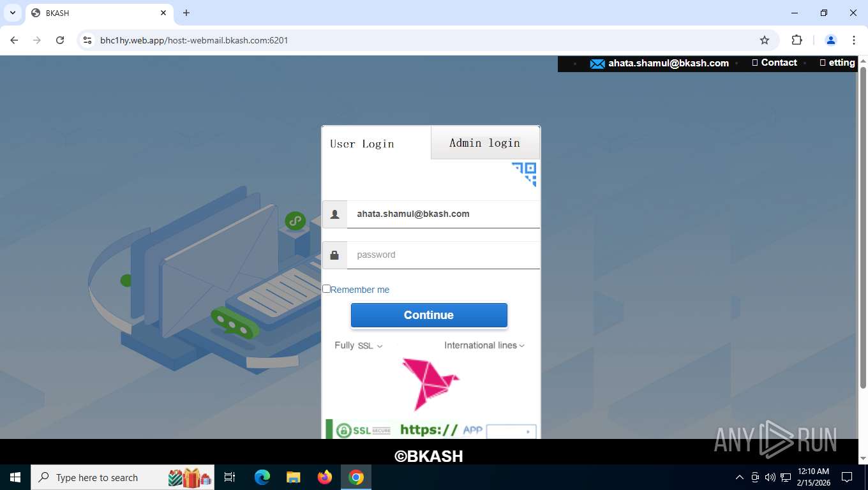Viewport: 868px width, 490px height.
Task: Click the SSL Secure badge
Action: tap(363, 431)
